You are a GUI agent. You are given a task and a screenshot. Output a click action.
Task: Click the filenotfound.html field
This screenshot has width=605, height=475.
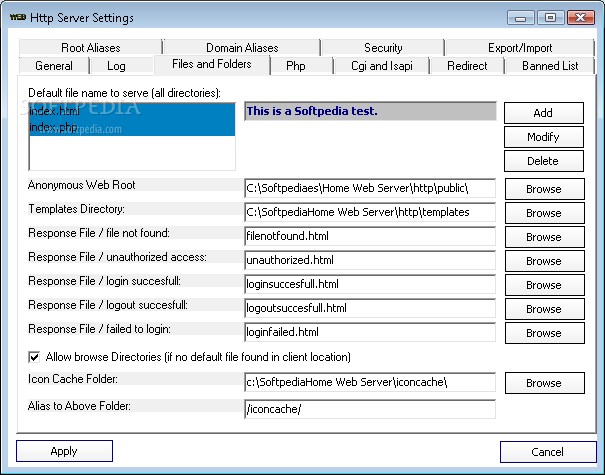(370, 236)
